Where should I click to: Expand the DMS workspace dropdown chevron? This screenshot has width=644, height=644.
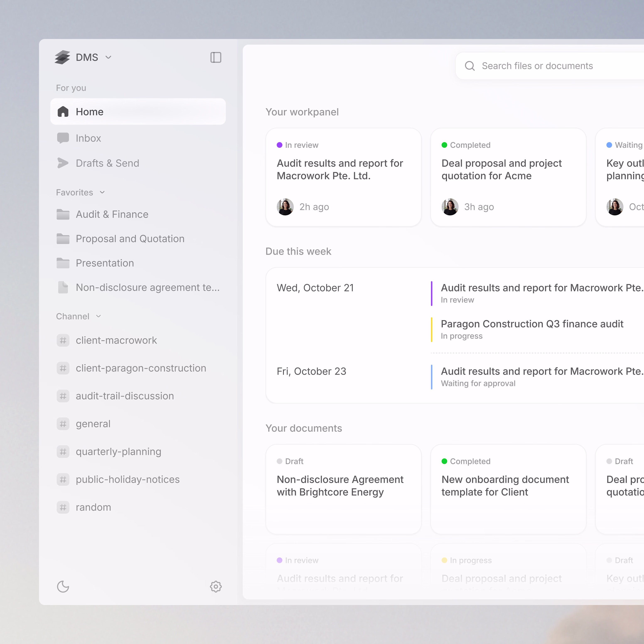(108, 57)
